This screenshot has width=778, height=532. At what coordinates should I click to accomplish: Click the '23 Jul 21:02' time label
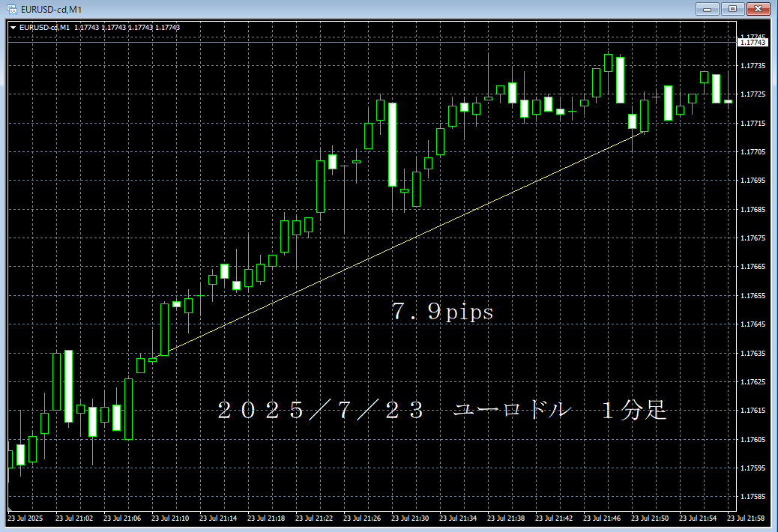74,518
